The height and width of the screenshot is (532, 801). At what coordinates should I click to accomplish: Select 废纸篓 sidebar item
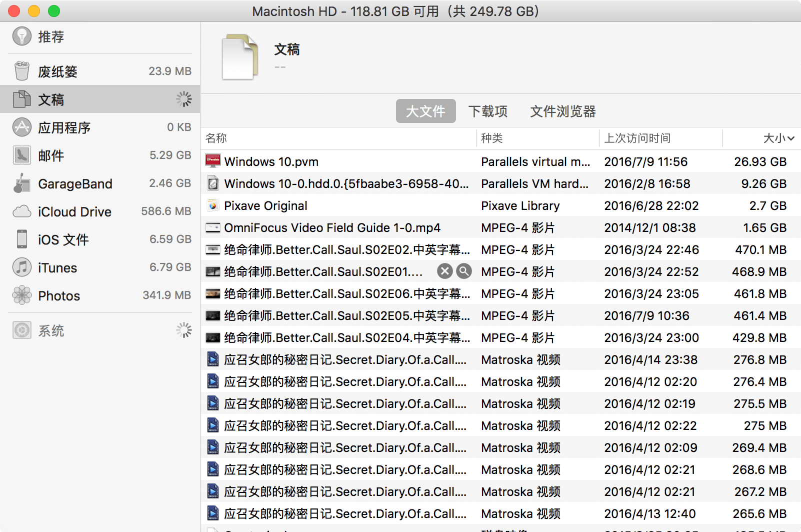(100, 71)
